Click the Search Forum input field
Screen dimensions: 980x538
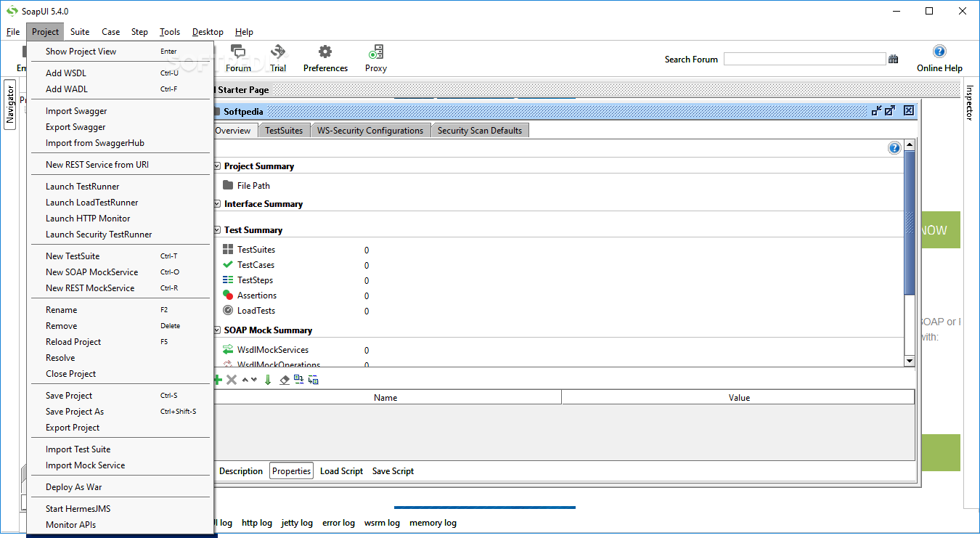[804, 59]
